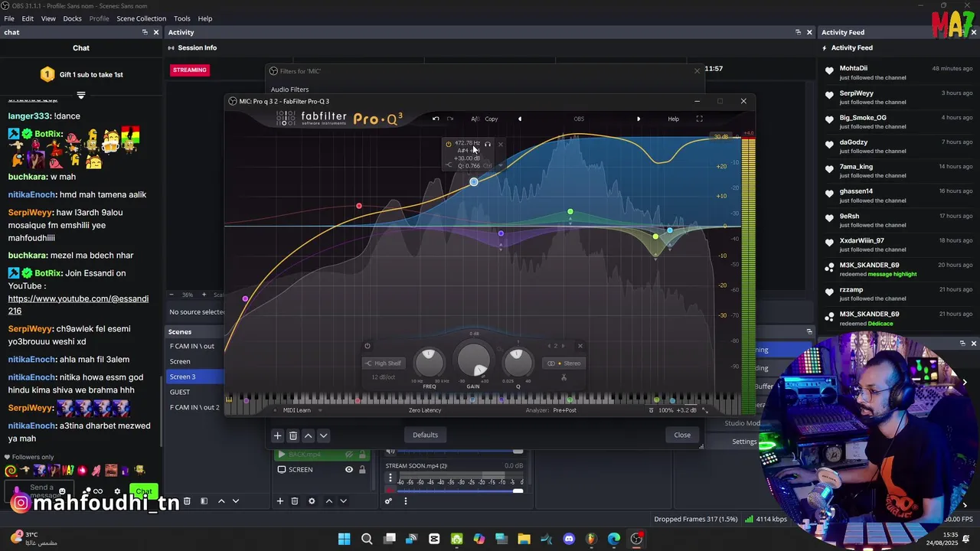Toggle visibility of the BACK.mp4 source

click(349, 455)
